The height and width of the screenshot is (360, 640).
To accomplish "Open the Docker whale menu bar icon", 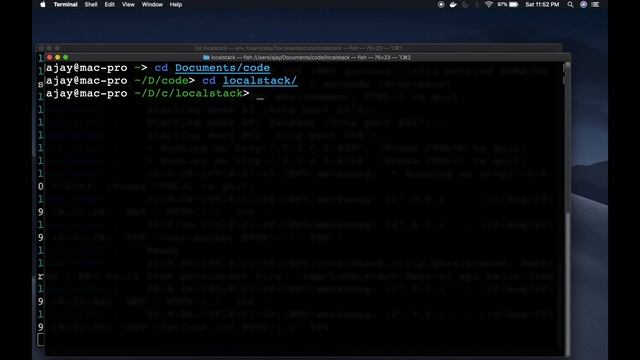I will tap(453, 4).
